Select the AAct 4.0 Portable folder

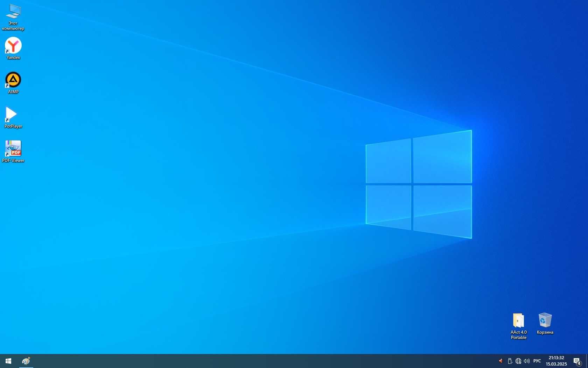(518, 326)
